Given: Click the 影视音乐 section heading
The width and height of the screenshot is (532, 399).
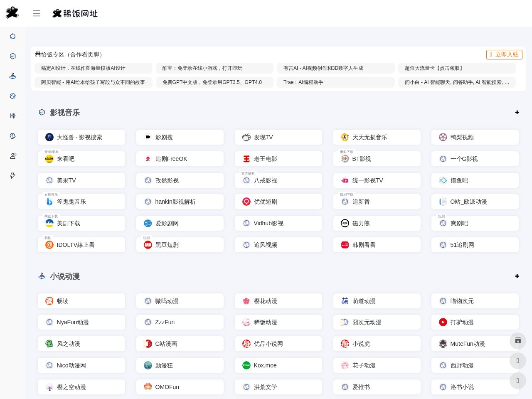Looking at the screenshot, I should click(65, 113).
